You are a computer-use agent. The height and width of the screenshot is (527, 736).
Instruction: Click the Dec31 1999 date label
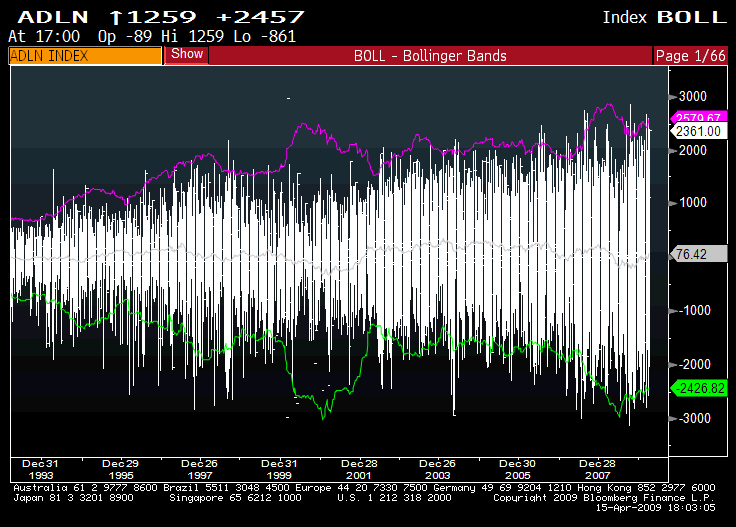[x=279, y=469]
